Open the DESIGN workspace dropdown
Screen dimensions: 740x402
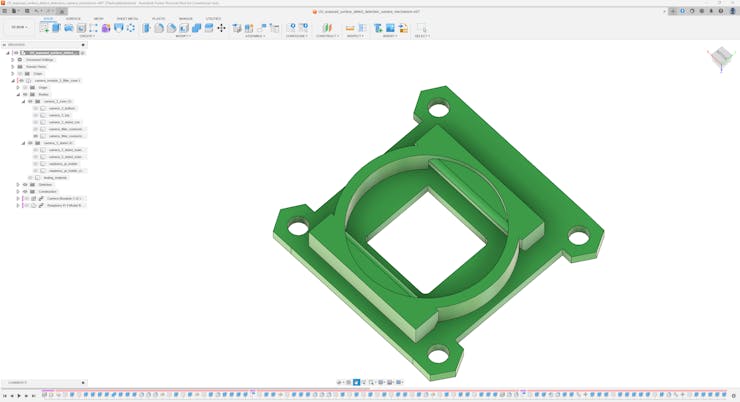point(19,27)
